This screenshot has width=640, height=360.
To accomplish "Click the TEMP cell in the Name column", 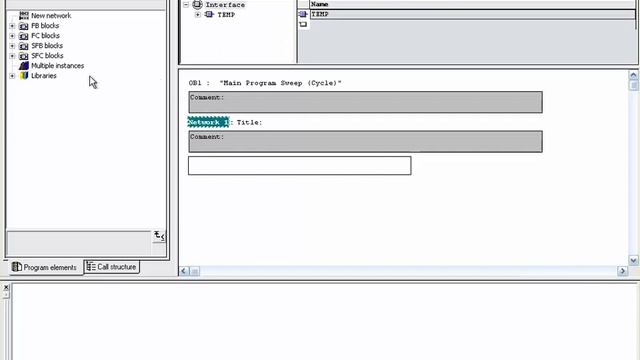I will (472, 14).
